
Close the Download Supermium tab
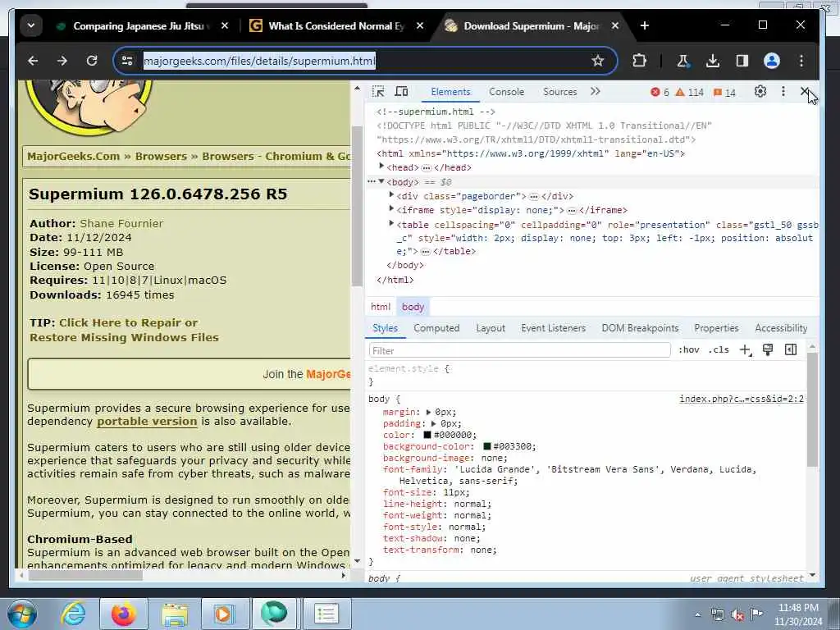615,25
